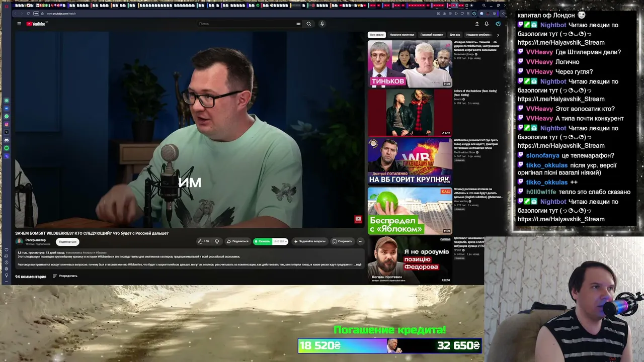Image resolution: width=644 pixels, height=362 pixels.
Task: Open Messenger in the browser sidebar
Action: [x=7, y=109]
